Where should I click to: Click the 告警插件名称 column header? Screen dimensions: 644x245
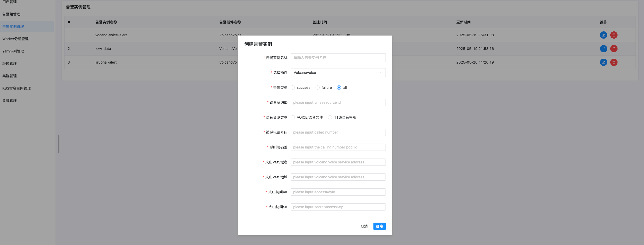(x=230, y=22)
